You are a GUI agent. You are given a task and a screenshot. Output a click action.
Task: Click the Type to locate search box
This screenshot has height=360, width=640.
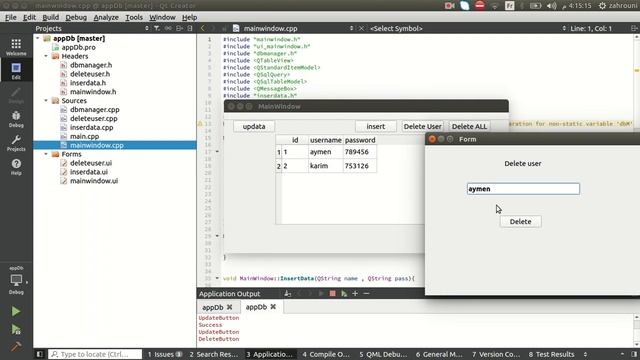pos(95,354)
